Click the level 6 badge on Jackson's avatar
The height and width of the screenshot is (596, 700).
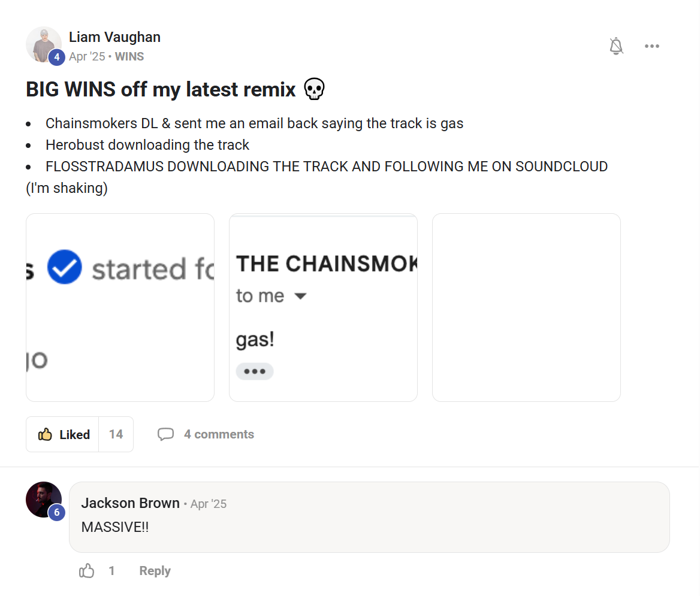click(57, 513)
